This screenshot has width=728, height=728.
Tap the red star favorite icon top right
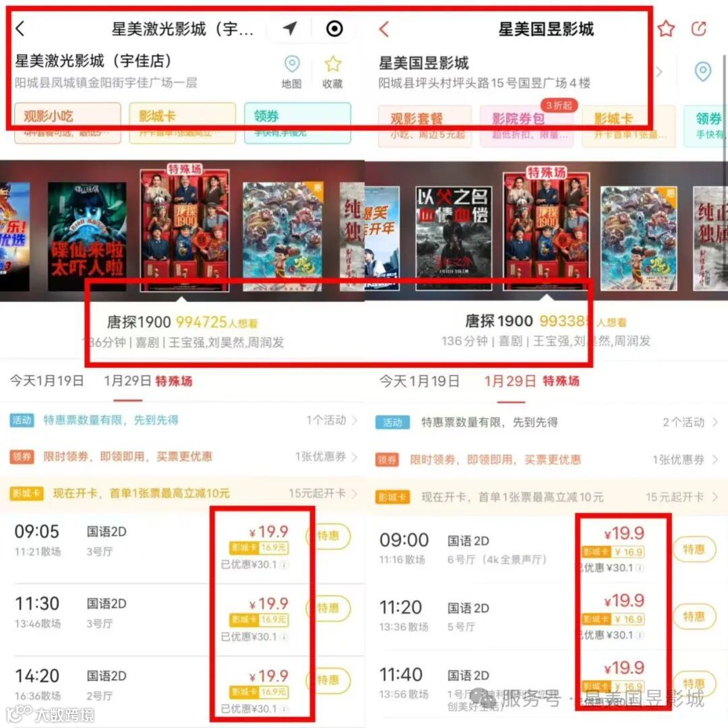click(666, 29)
